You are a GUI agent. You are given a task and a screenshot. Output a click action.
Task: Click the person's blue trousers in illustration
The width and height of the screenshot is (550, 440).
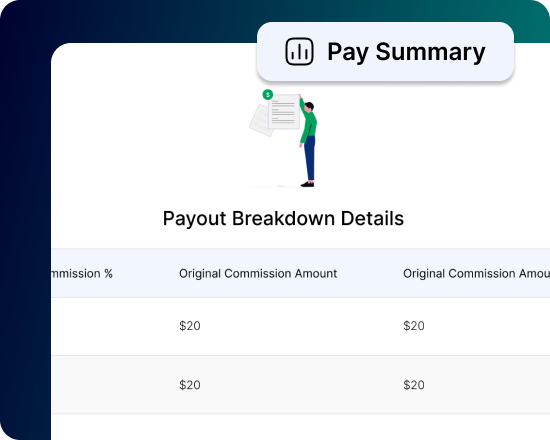click(x=309, y=159)
